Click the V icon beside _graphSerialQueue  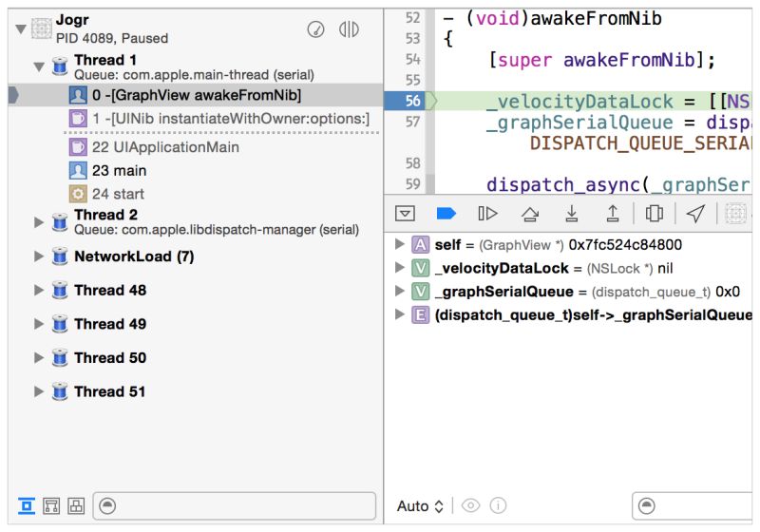[420, 292]
